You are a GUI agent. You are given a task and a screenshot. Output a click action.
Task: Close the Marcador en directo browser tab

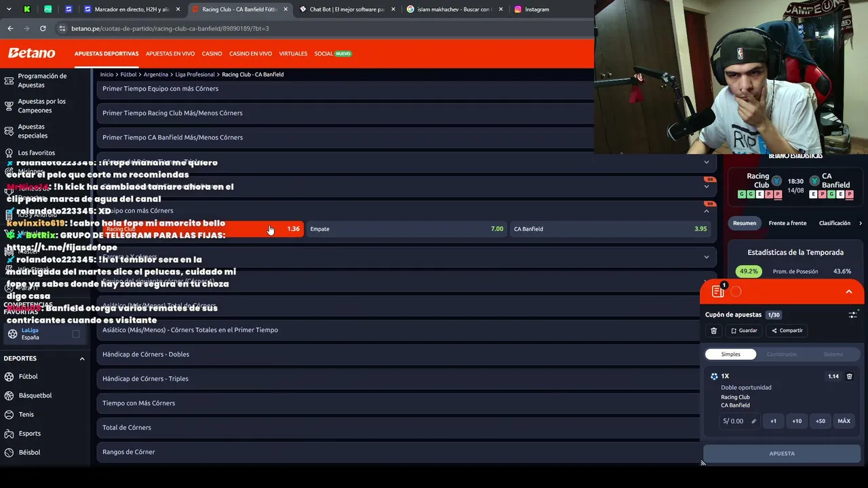[x=178, y=9]
